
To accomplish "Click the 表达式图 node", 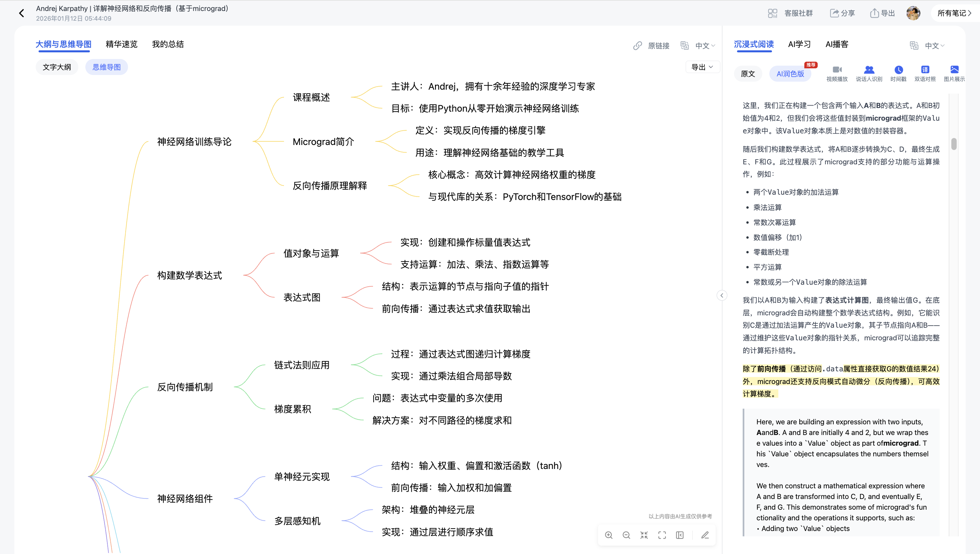I will pos(302,297).
